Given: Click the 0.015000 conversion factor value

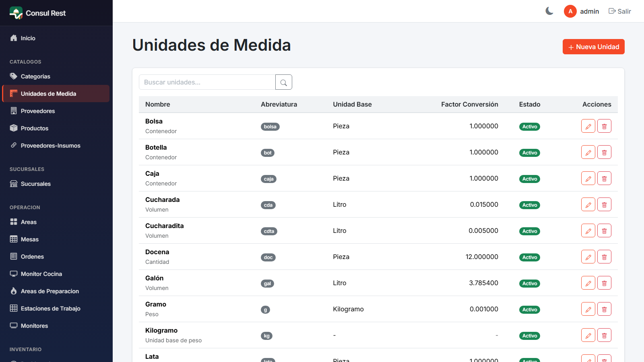Looking at the screenshot, I should (x=484, y=205).
